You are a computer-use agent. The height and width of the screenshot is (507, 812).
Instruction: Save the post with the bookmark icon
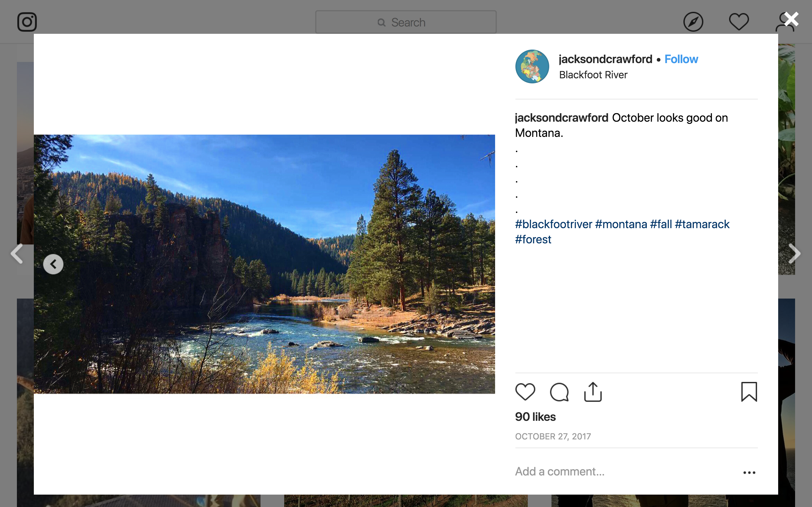[x=749, y=392]
